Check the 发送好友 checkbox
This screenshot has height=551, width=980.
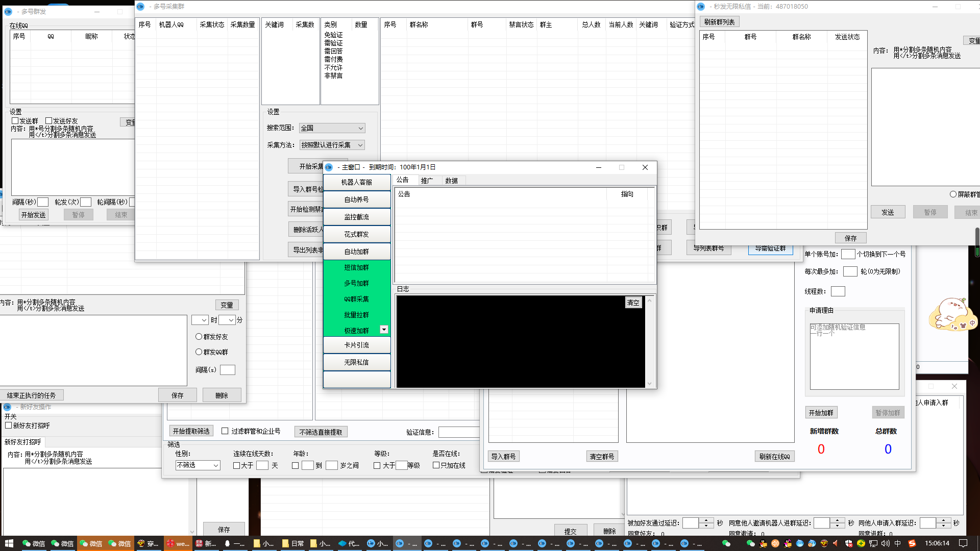[49, 121]
